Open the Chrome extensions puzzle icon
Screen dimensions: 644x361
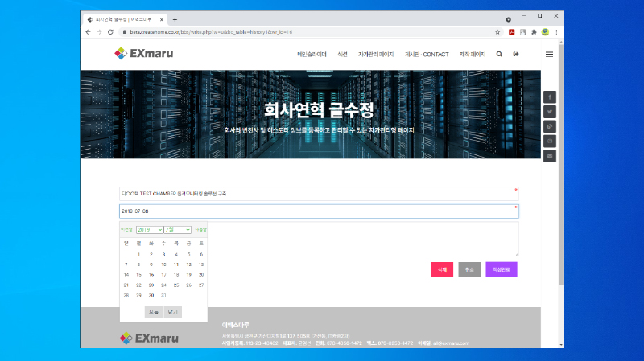(534, 32)
